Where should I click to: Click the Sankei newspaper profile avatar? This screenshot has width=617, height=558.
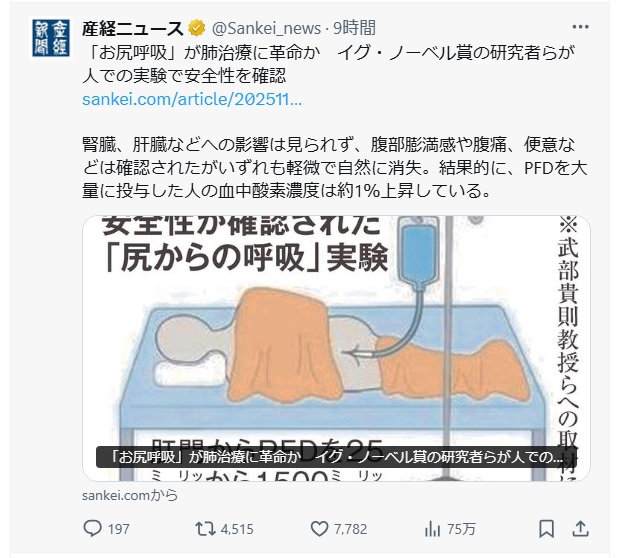51,38
